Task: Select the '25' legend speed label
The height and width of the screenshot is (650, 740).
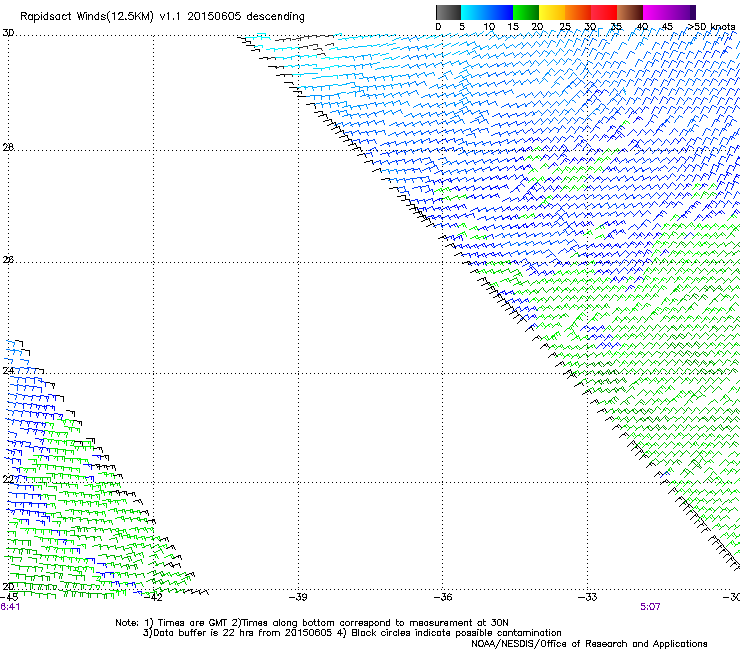Action: tap(565, 27)
